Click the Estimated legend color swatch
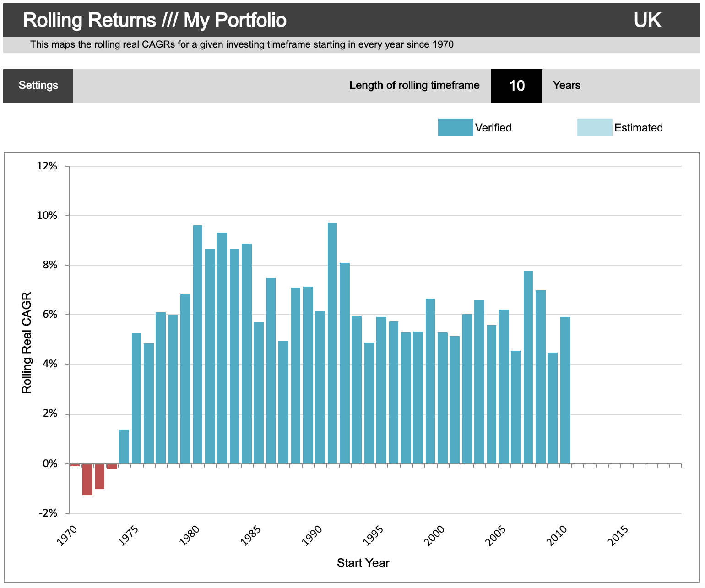The width and height of the screenshot is (705, 588). click(x=594, y=127)
